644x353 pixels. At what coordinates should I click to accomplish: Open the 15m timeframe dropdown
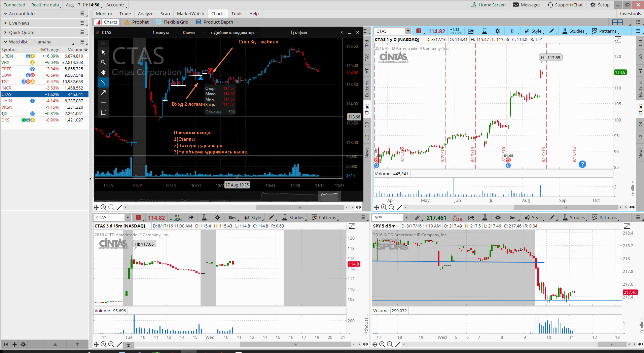pyautogui.click(x=233, y=218)
